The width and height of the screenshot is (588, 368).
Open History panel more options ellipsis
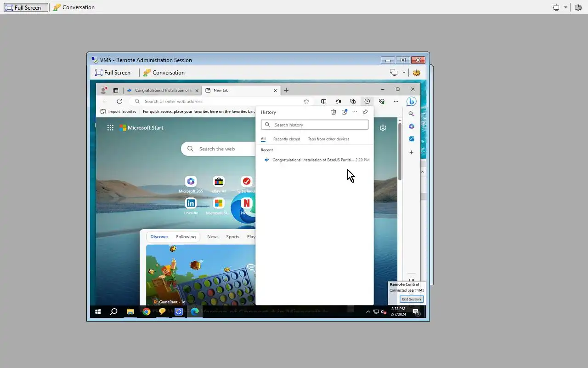pos(355,112)
